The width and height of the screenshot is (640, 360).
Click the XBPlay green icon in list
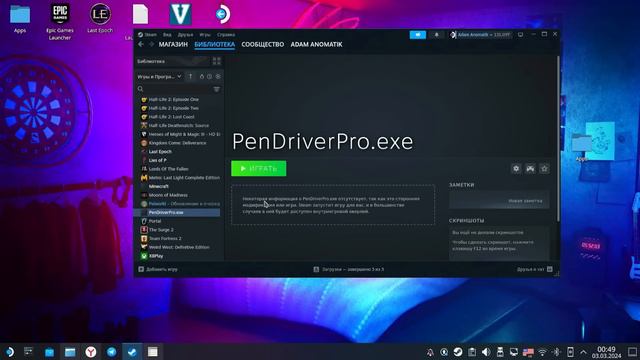144,256
